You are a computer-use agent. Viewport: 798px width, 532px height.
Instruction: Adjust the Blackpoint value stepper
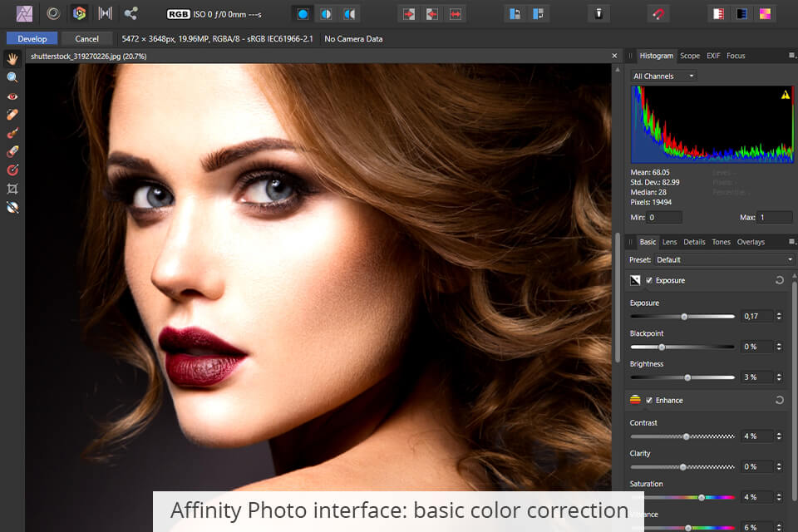pyautogui.click(x=779, y=347)
